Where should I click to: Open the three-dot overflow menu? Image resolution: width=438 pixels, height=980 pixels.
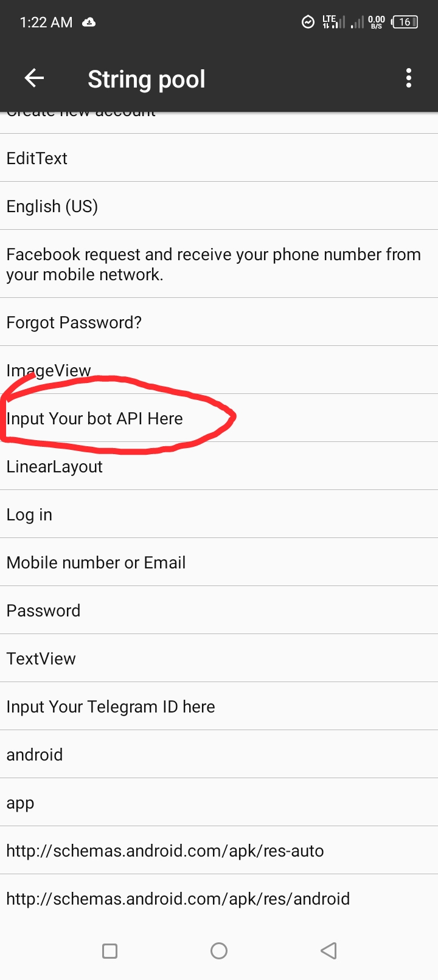(x=409, y=78)
